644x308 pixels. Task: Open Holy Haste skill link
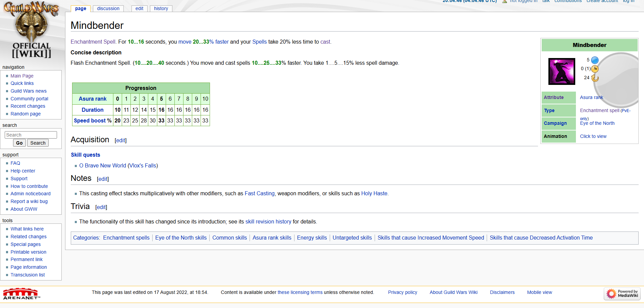click(374, 193)
